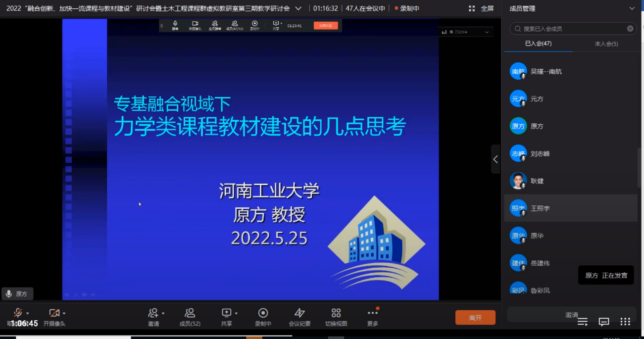Turn on the camera (开摄像头)

coord(54,313)
